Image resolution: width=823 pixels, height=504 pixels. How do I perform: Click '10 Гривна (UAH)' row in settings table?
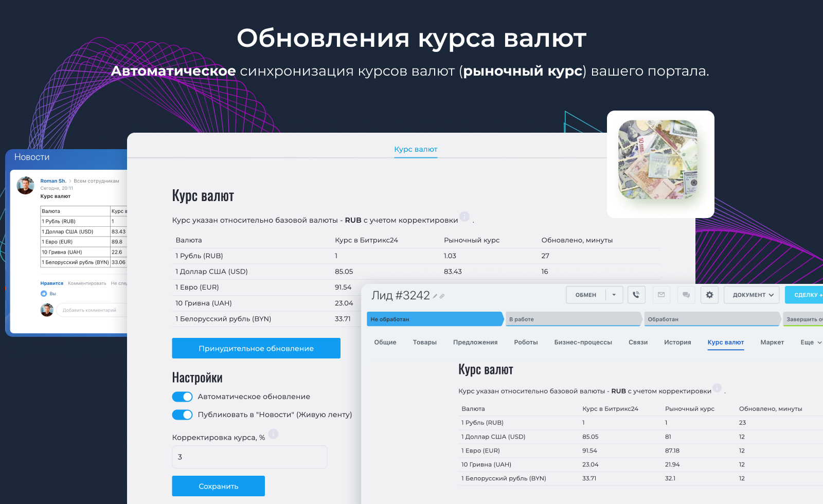[266, 303]
